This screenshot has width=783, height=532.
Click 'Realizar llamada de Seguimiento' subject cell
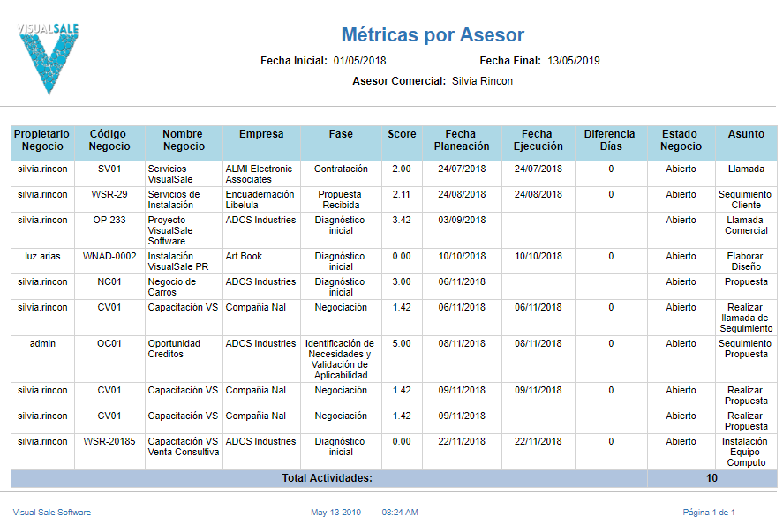click(746, 318)
